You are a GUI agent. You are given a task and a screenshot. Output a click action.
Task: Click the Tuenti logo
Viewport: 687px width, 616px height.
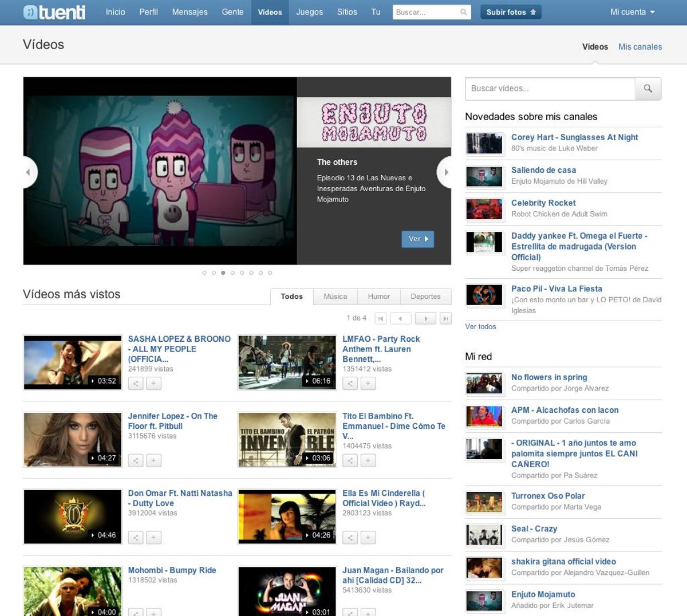(x=54, y=12)
